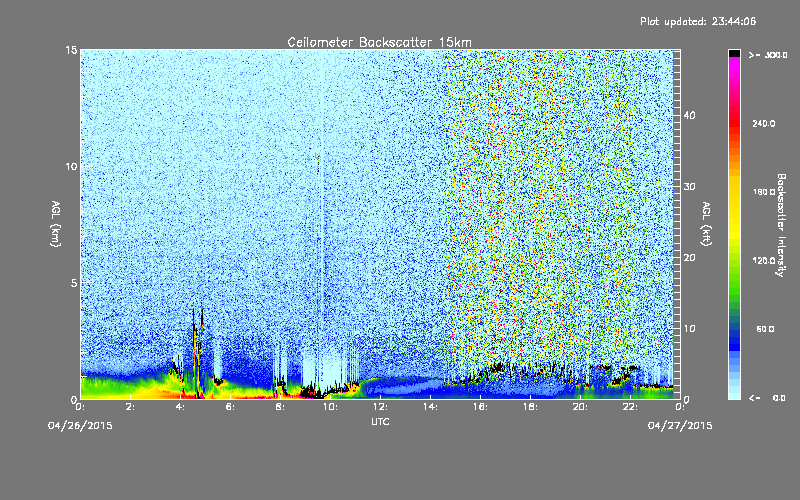The width and height of the screenshot is (800, 500).
Task: Click the '180.0' color bar label
Action: pyautogui.click(x=764, y=192)
